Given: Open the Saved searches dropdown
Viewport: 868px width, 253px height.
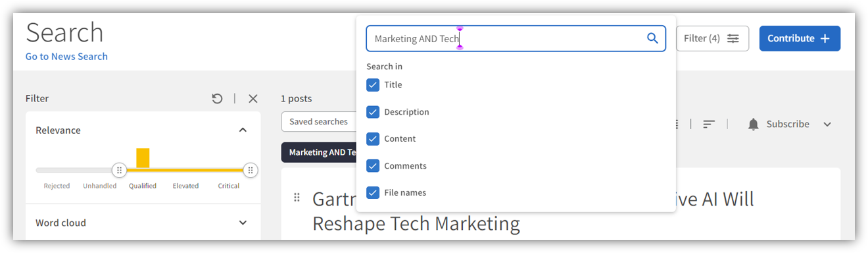Looking at the screenshot, I should coord(318,121).
